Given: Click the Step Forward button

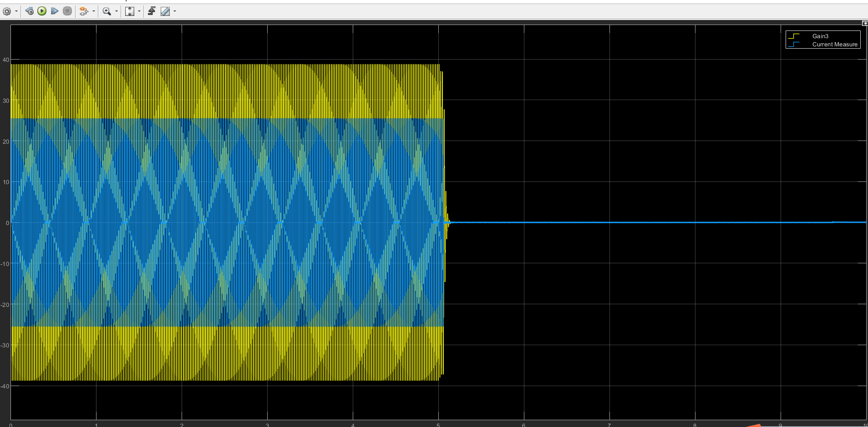Looking at the screenshot, I should click(55, 11).
